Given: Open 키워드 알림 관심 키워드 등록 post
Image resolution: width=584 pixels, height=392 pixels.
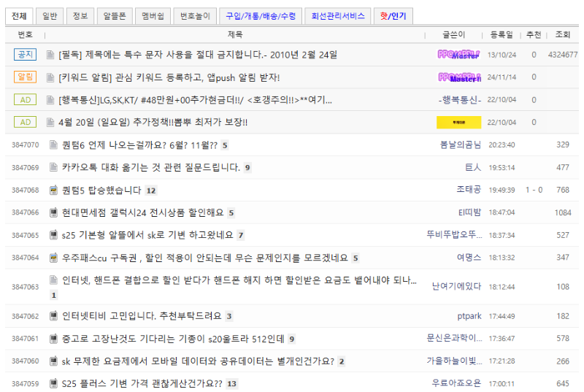Looking at the screenshot, I should pos(169,77).
